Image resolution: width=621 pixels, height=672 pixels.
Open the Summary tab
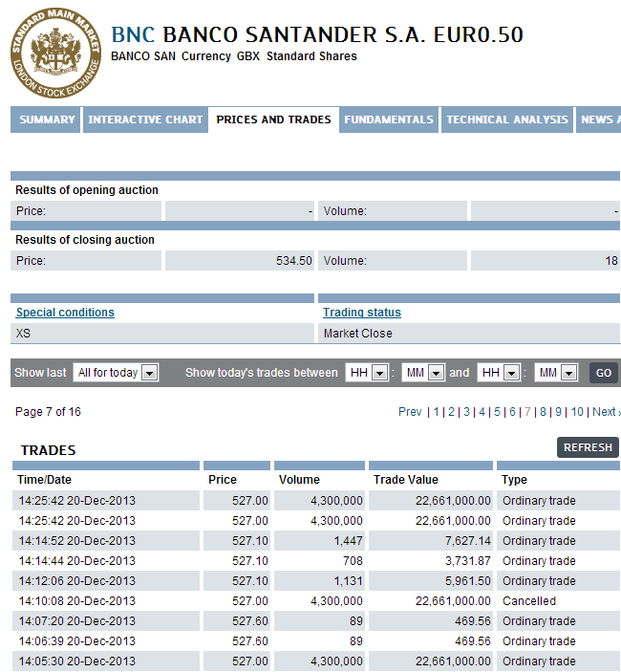pos(46,119)
